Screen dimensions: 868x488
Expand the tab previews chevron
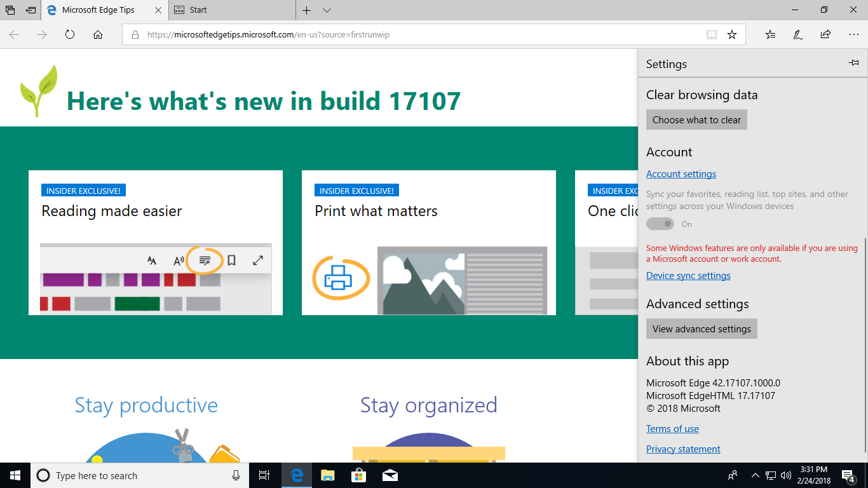click(327, 10)
